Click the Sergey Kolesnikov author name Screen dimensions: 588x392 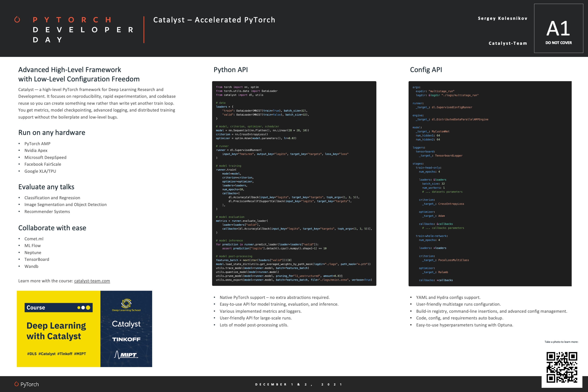(502, 18)
